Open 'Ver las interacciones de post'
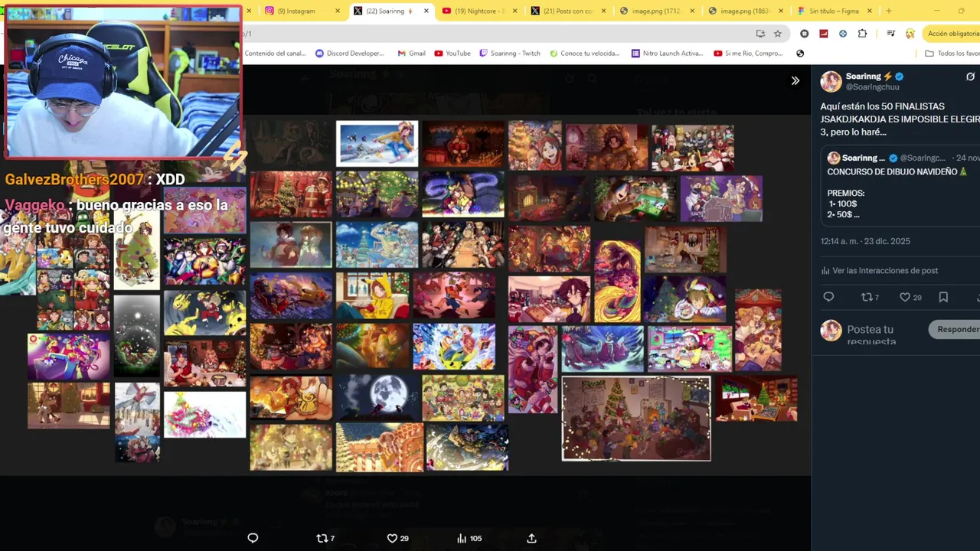980x551 pixels. 879,270
